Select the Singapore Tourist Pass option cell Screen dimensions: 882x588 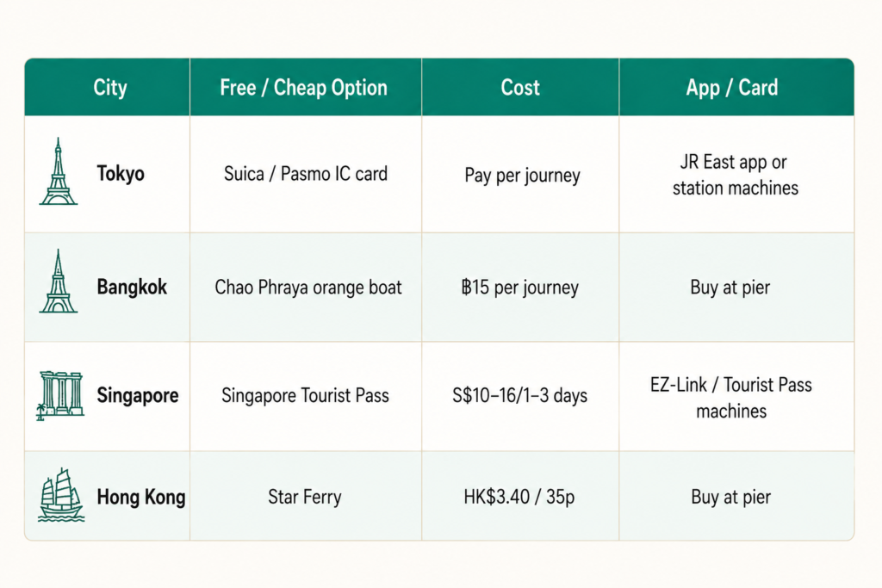pyautogui.click(x=305, y=396)
